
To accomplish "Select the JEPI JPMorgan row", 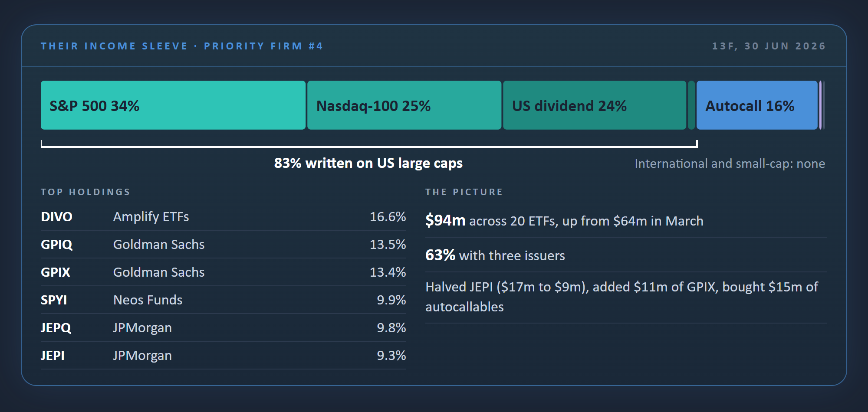I will (224, 356).
